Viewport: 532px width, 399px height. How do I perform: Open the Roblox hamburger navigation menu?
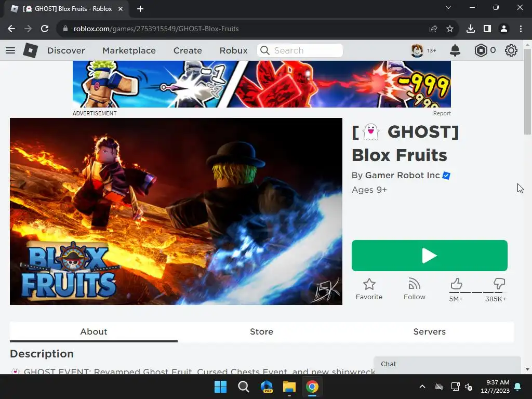coord(10,50)
